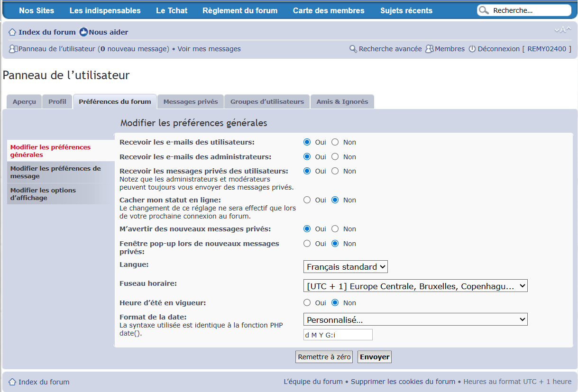Select Non for new private message notification
Viewport: 578px width, 392px height.
pos(335,229)
